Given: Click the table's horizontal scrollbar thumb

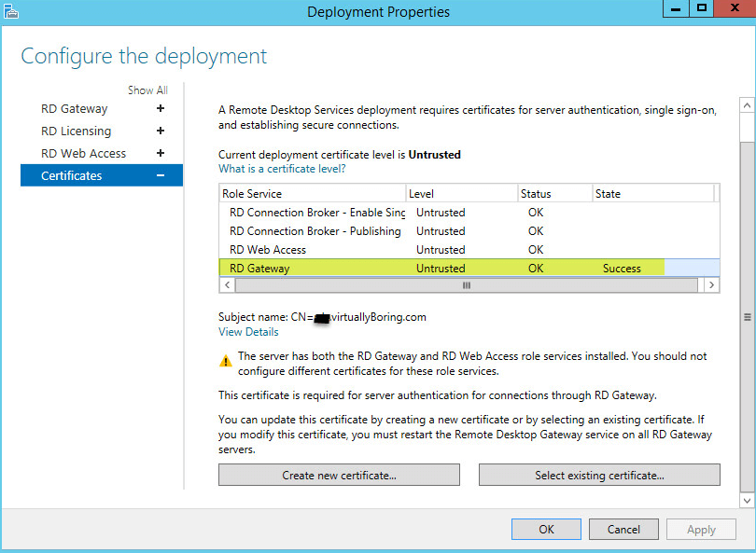Looking at the screenshot, I should pyautogui.click(x=467, y=285).
